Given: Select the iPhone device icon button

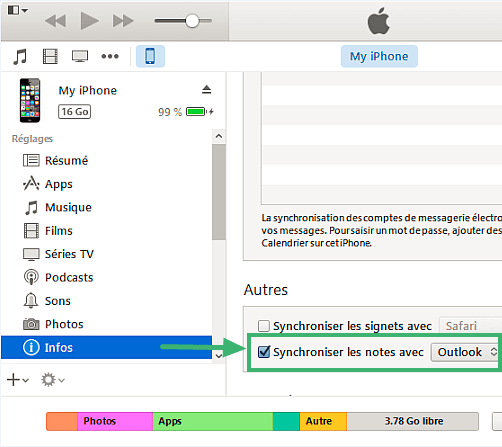Looking at the screenshot, I should 150,56.
